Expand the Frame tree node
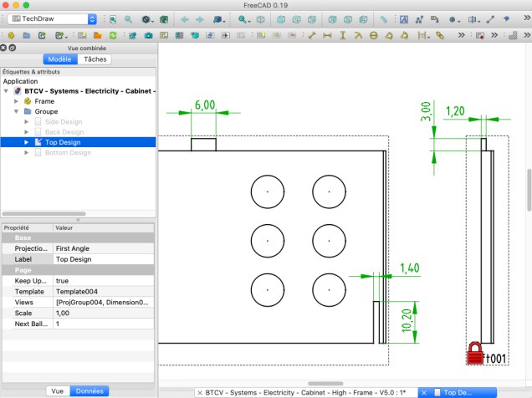Image resolution: width=532 pixels, height=398 pixels. coord(16,101)
